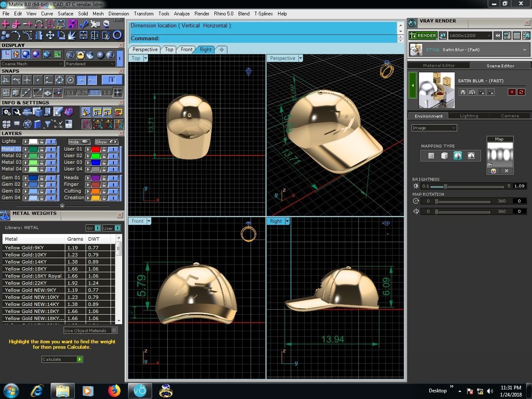The image size is (532, 399).
Task: Switch to the Material Editor tab
Action: pos(439,65)
